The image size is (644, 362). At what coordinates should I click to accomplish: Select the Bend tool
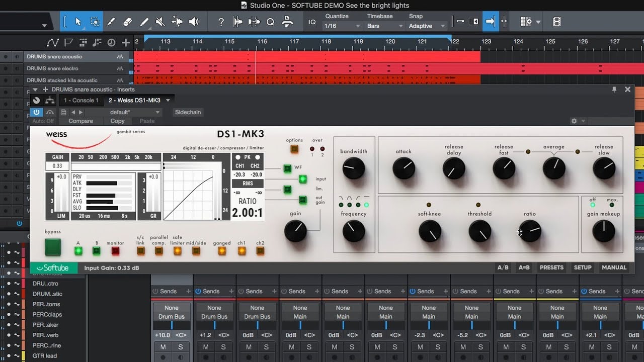click(177, 22)
